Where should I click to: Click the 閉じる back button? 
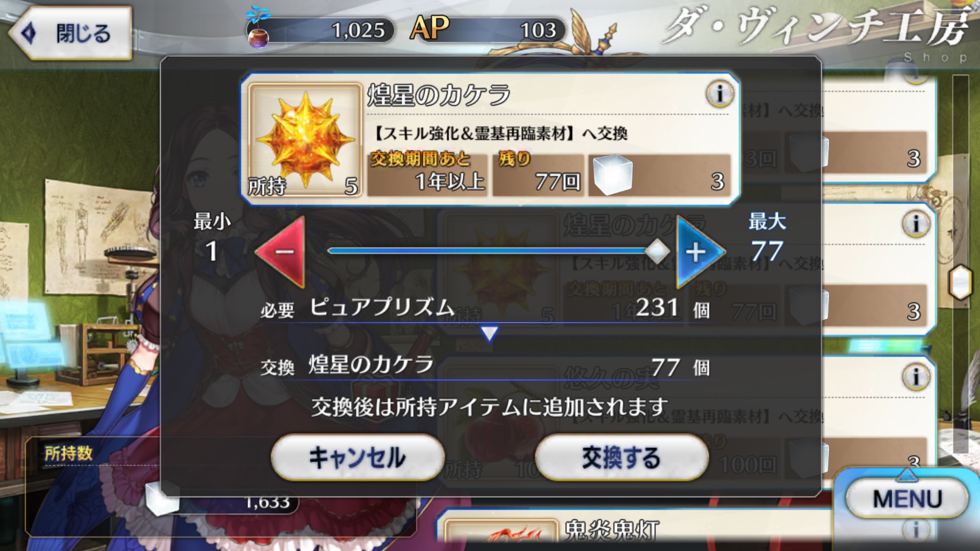71,33
